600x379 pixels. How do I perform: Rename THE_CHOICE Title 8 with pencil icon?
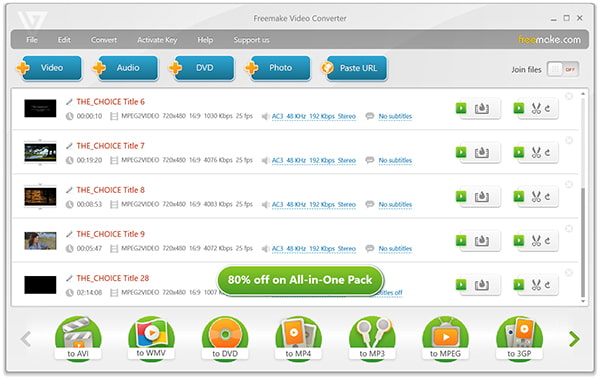click(x=69, y=190)
